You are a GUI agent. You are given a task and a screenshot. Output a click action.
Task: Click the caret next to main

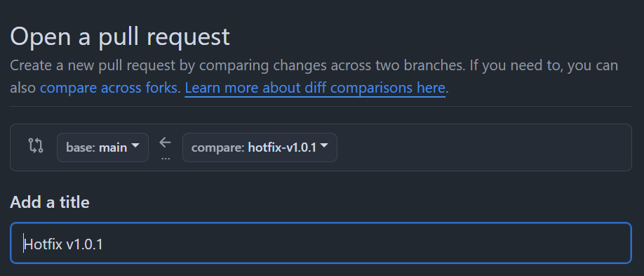pyautogui.click(x=135, y=145)
